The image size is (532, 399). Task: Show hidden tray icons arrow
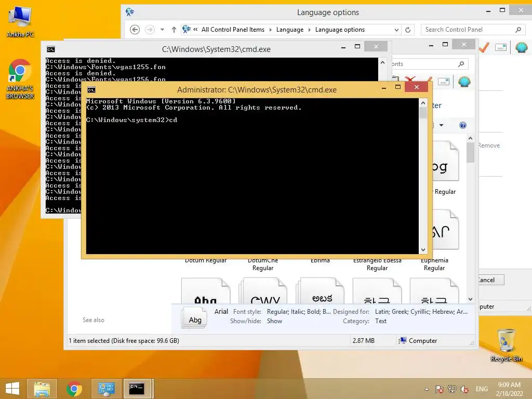(427, 389)
